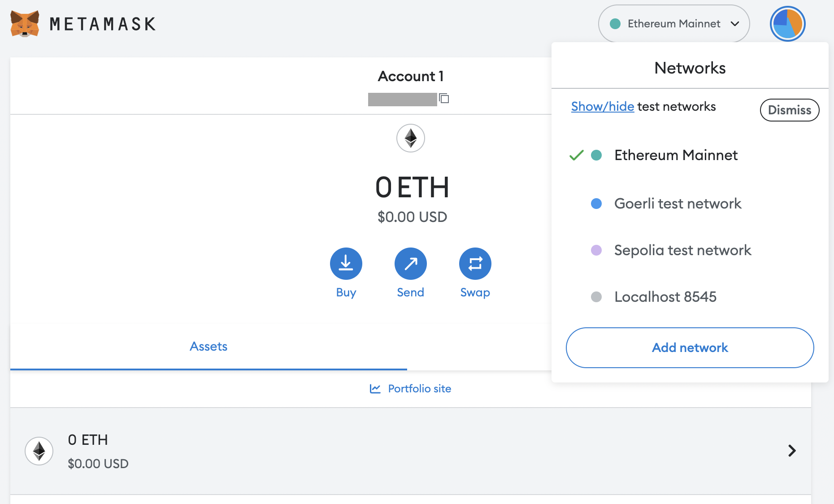Screen dimensions: 834x504
Task: Click the ETH token icon in asset row
Action: pos(39,451)
